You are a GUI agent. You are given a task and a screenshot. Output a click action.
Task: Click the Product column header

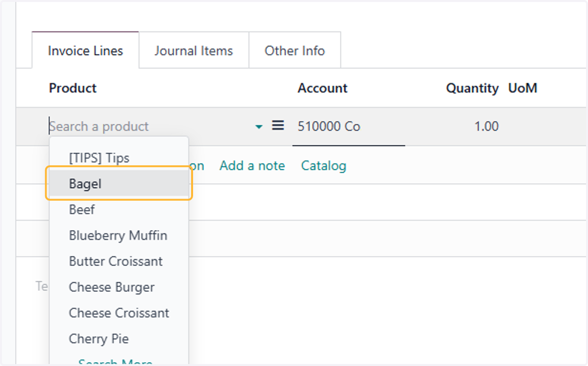tap(73, 88)
